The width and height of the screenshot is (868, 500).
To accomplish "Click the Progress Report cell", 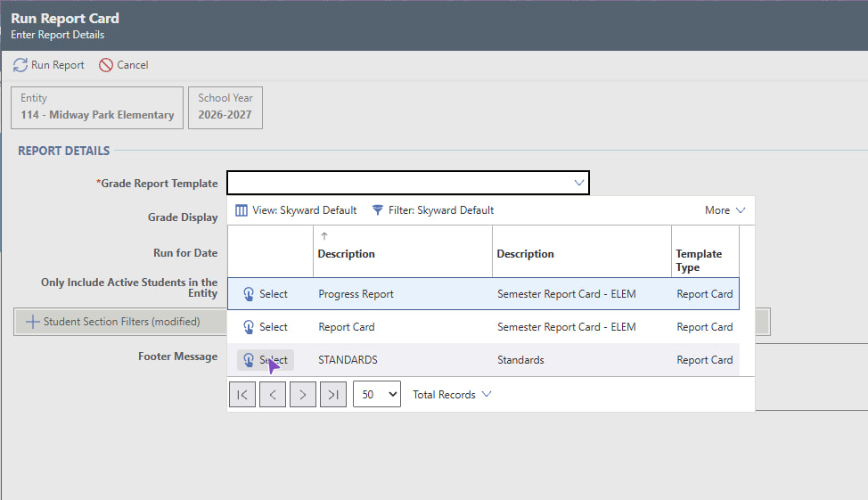I will (356, 294).
